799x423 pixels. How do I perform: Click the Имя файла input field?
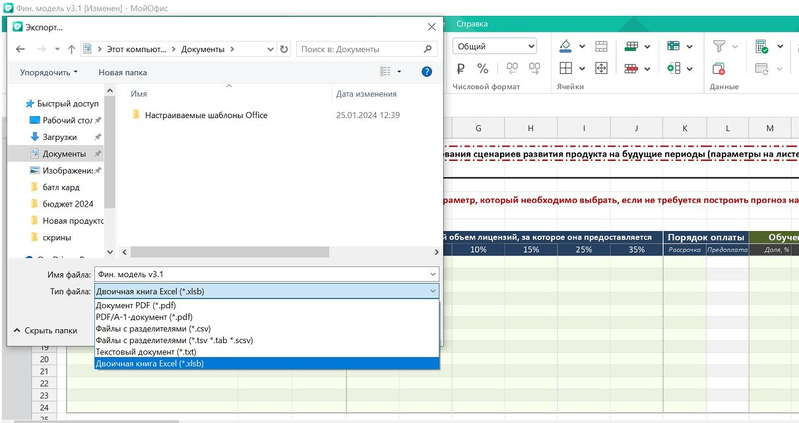(x=266, y=274)
